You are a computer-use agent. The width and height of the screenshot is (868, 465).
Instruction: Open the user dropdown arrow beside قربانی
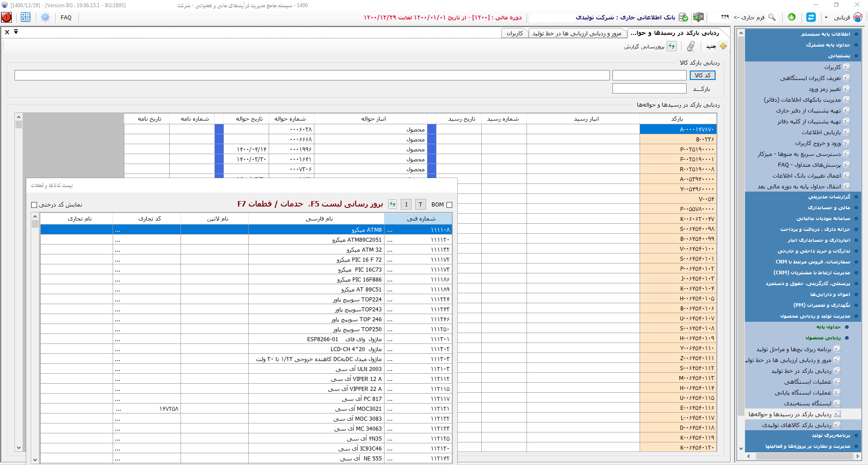point(826,18)
